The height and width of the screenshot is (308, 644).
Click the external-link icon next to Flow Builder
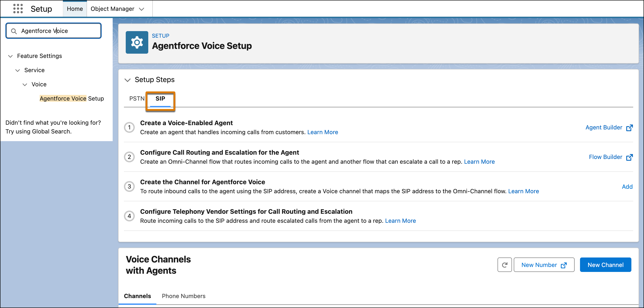point(630,157)
